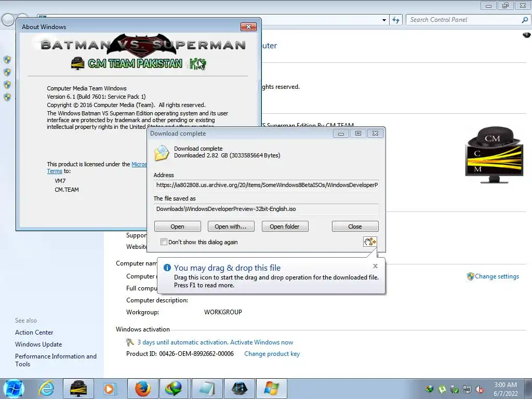The width and height of the screenshot is (532, 399).
Task: Click the Search Control Panel box
Action: point(463,20)
